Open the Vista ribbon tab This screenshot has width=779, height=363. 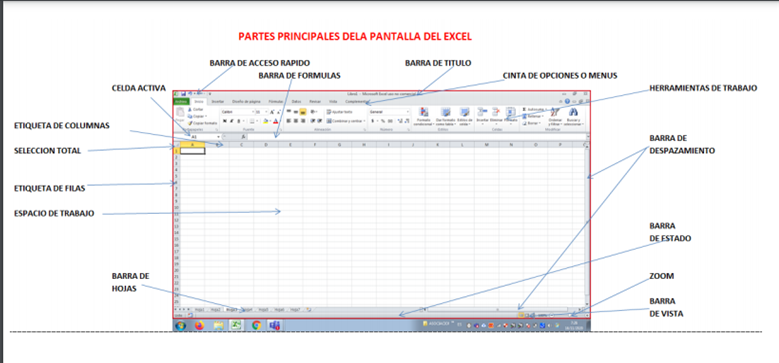point(333,102)
